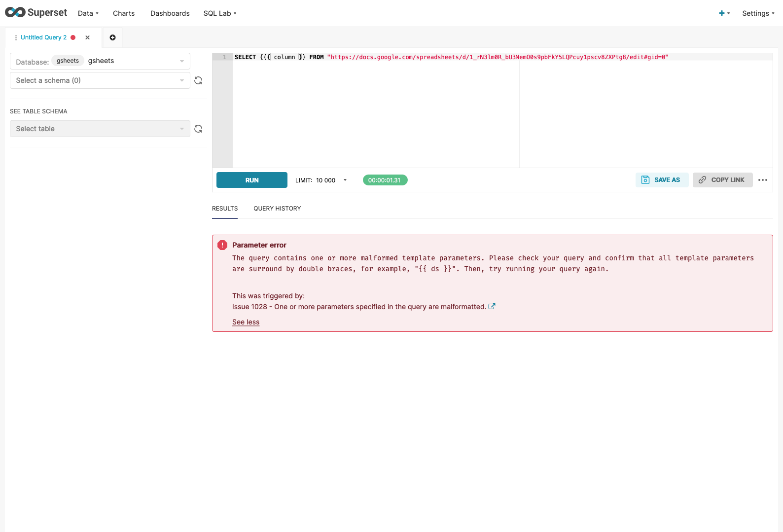Image resolution: width=783 pixels, height=532 pixels.
Task: Click line number 1 in editor gutter
Action: (x=224, y=57)
